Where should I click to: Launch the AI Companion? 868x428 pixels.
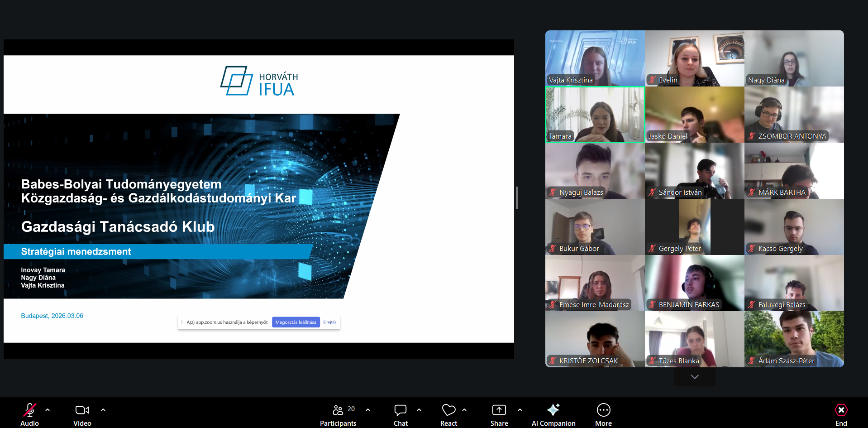point(553,411)
